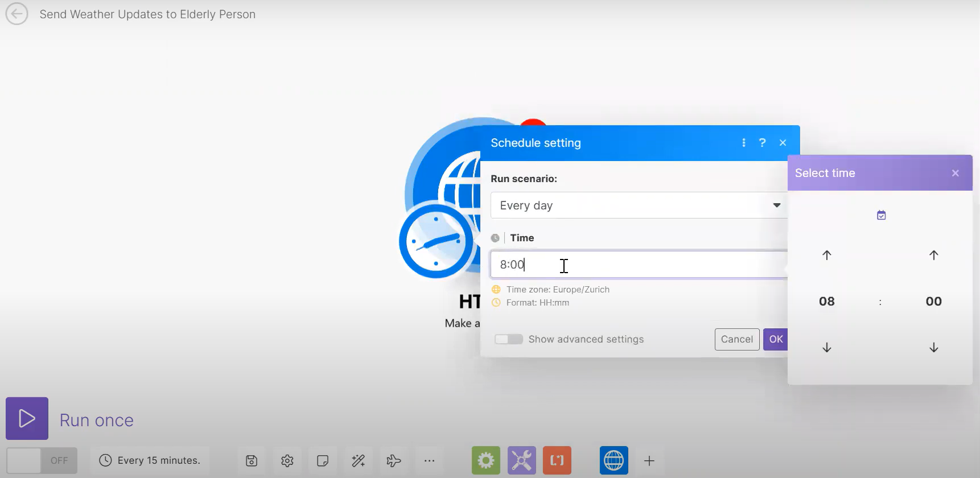980x478 pixels.
Task: Decrease the minutes with down arrow
Action: click(x=934, y=347)
